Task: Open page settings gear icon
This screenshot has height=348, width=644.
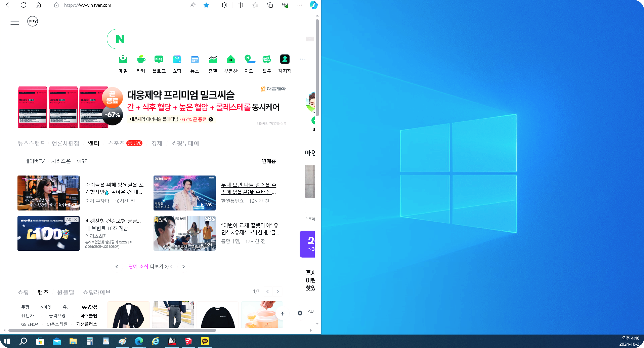Action: pos(300,313)
